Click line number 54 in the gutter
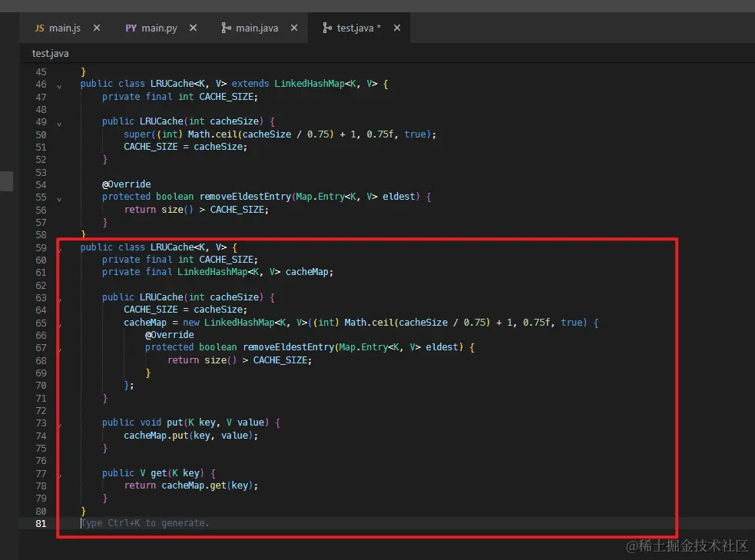This screenshot has height=560, width=755. [41, 184]
